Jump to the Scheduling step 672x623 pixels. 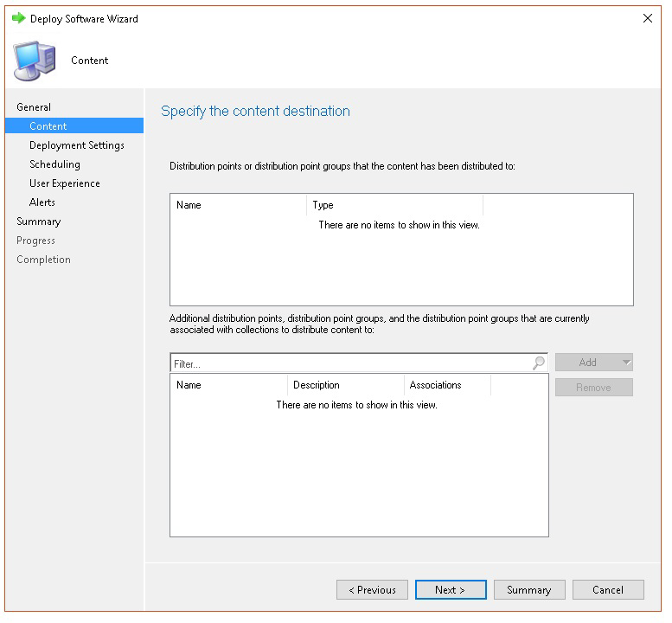(54, 164)
